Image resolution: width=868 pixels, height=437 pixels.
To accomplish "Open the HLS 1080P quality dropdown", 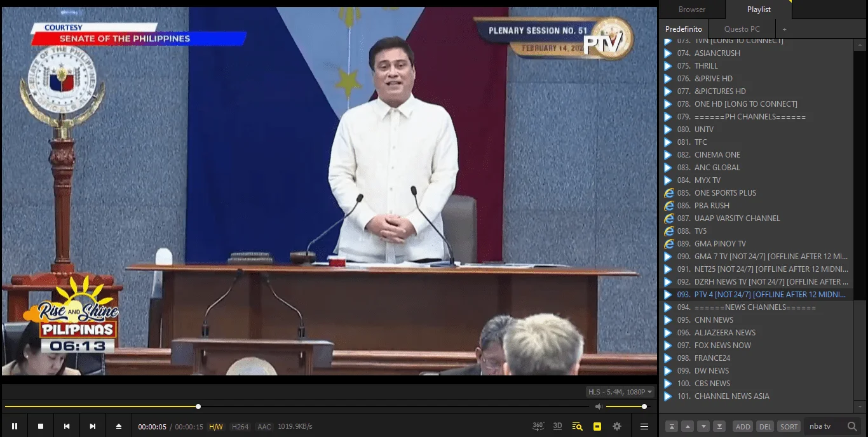I will [x=620, y=392].
